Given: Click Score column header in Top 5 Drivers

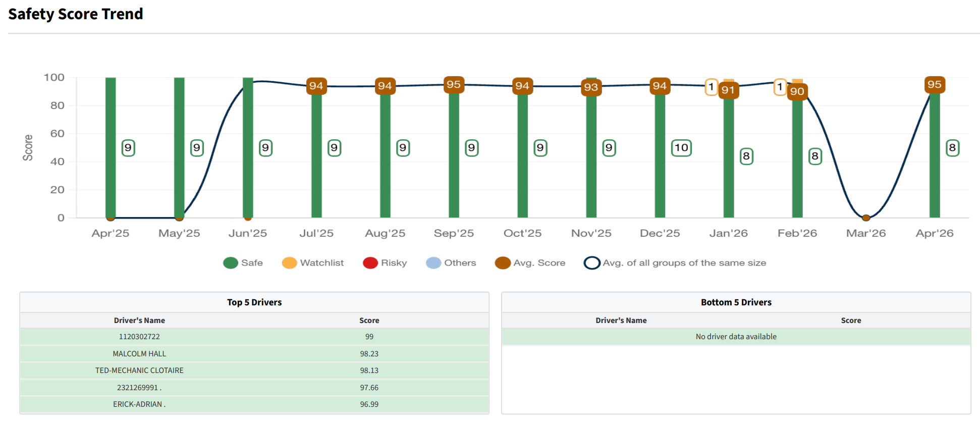Looking at the screenshot, I should coord(369,321).
